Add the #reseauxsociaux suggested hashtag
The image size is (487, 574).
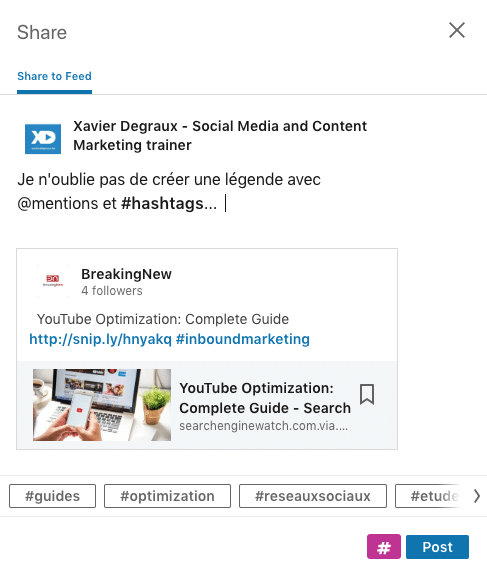(x=313, y=496)
